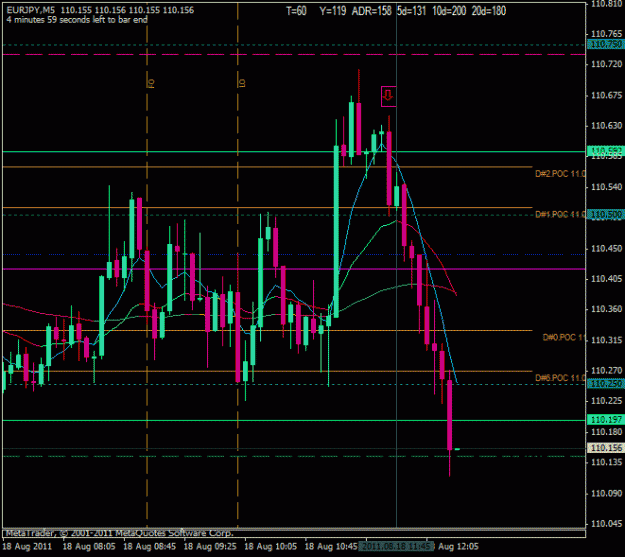
Task: Click the T=60 indicator value
Action: pos(296,11)
